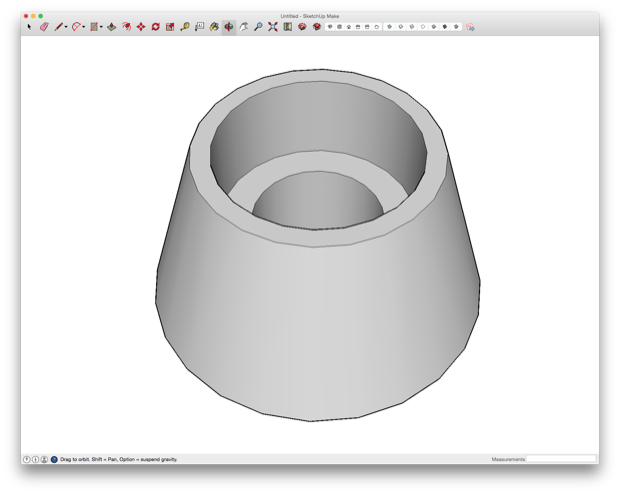Expand the Arc tool dropdown arrow
This screenshot has height=494, width=620.
pos(83,27)
